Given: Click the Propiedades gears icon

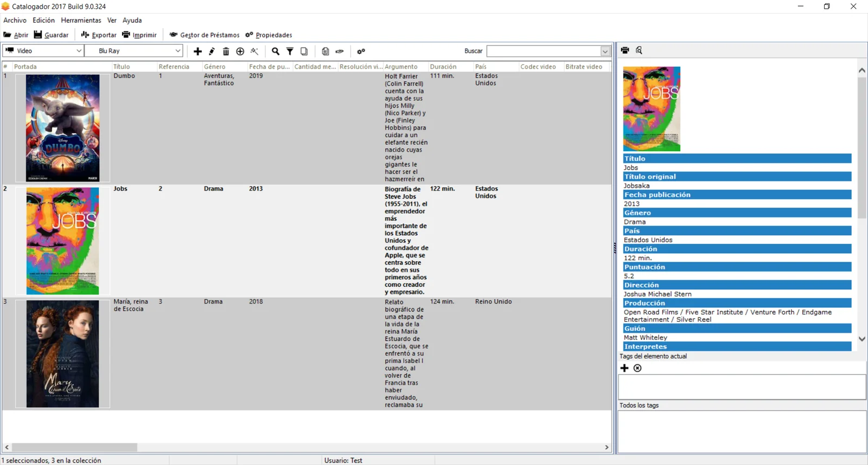Looking at the screenshot, I should (x=249, y=35).
